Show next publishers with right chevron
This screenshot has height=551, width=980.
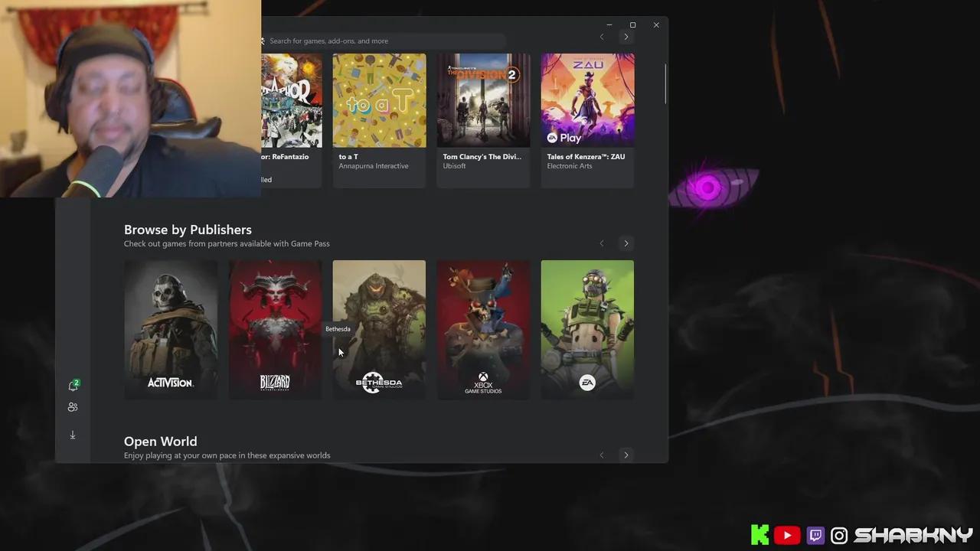[626, 243]
